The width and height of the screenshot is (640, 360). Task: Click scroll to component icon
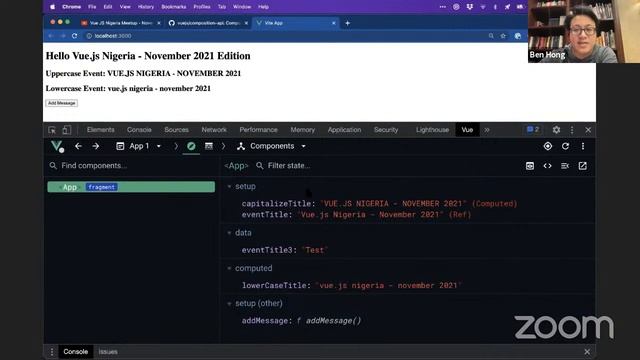pyautogui.click(x=530, y=166)
